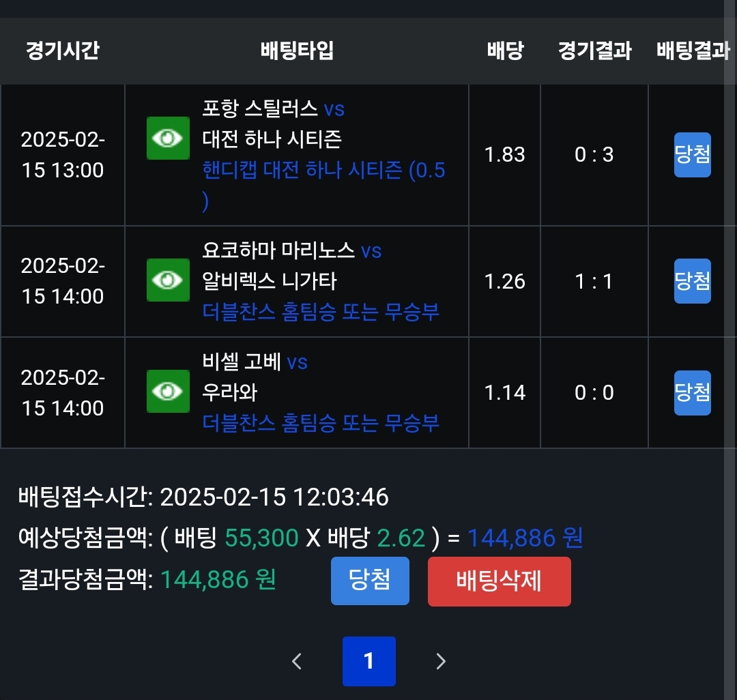This screenshot has height=700, width=737.
Task: Select page 1 in pagination
Action: pyautogui.click(x=369, y=661)
